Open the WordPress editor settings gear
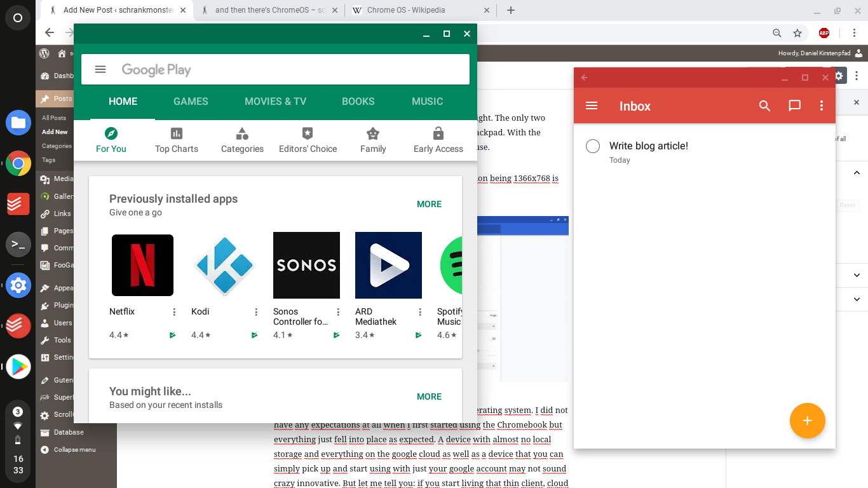The image size is (868, 488). coord(839,76)
